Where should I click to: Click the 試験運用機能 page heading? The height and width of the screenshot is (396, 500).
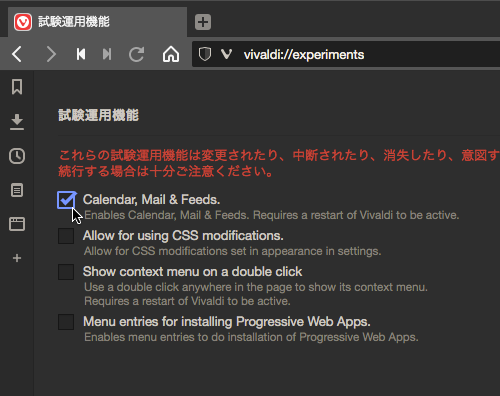click(x=98, y=115)
